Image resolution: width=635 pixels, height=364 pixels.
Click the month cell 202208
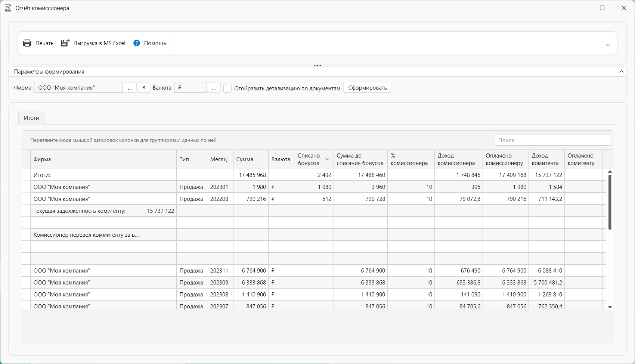click(x=220, y=199)
